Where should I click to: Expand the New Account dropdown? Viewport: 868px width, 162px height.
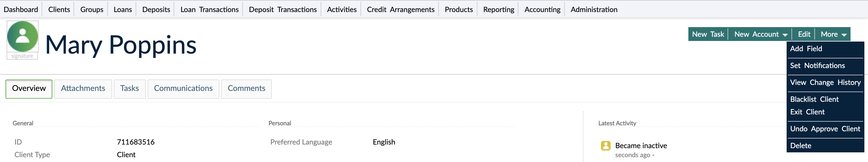pyautogui.click(x=760, y=34)
